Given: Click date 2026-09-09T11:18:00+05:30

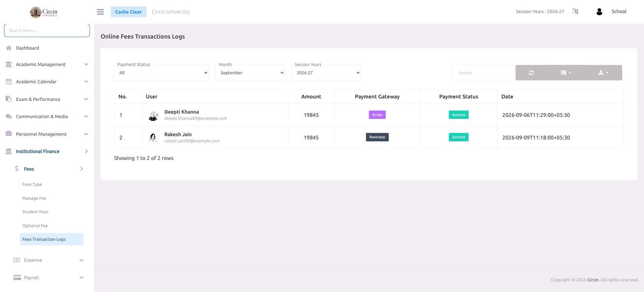Looking at the screenshot, I should coord(536,137).
